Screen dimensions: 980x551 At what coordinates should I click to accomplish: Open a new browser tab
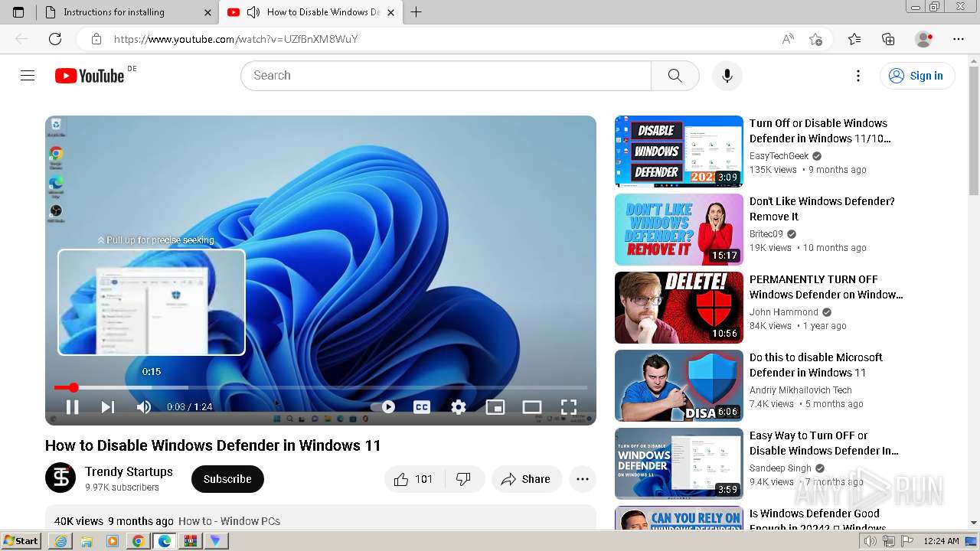click(416, 12)
